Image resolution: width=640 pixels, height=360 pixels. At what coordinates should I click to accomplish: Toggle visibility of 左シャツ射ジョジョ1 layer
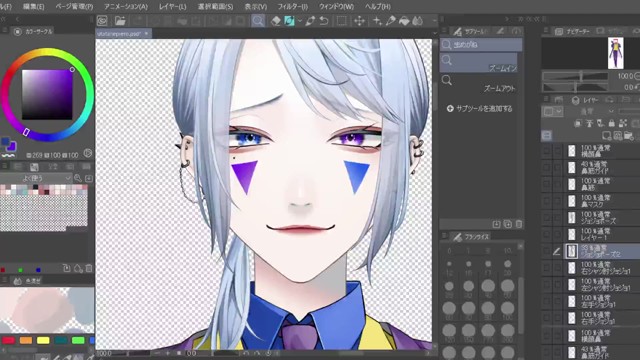pyautogui.click(x=546, y=284)
